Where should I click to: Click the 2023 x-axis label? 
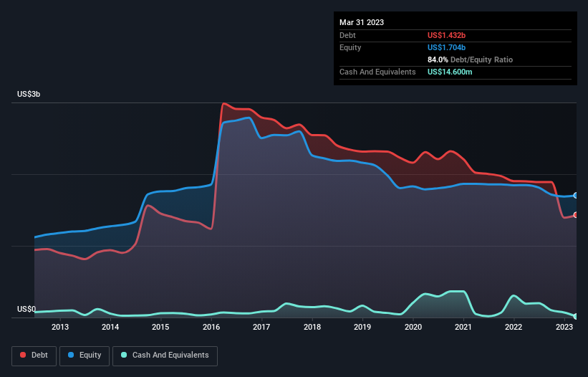[564, 327]
